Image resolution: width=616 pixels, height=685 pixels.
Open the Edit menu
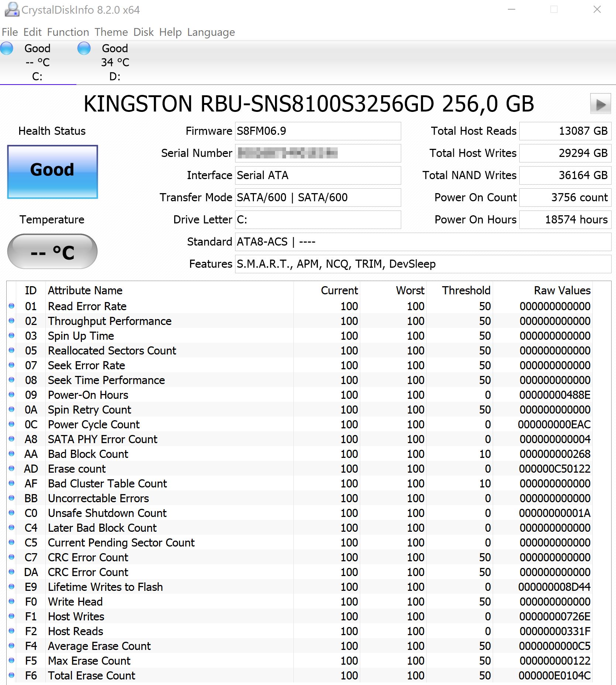click(x=32, y=32)
